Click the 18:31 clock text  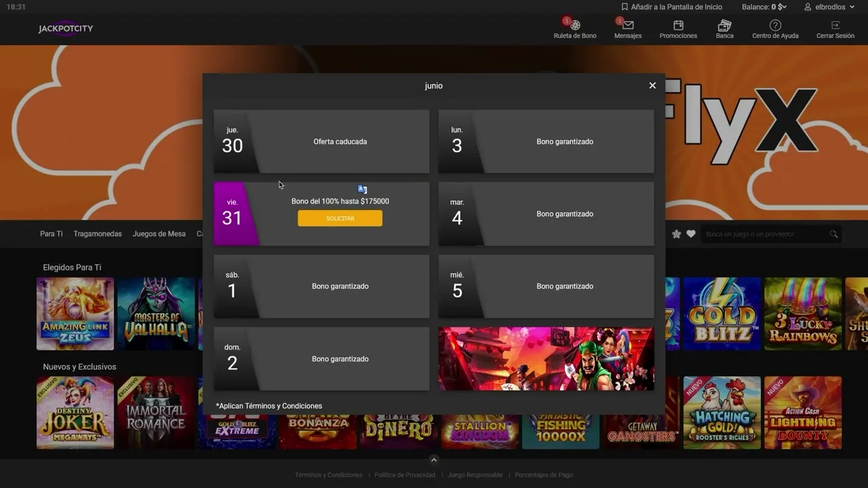(x=16, y=7)
